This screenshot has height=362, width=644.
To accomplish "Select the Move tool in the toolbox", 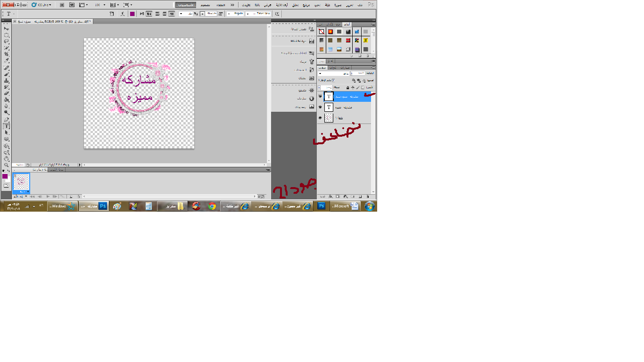I will click(7, 29).
